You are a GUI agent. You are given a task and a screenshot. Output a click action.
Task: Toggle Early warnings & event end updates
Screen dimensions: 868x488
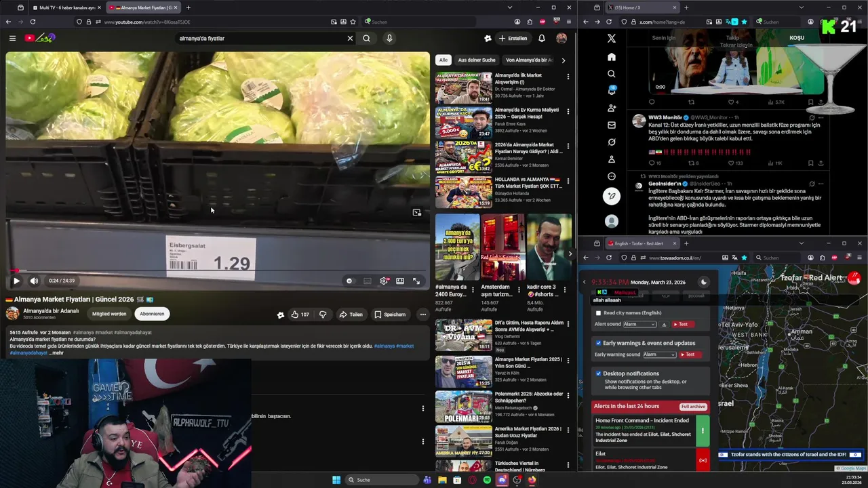point(598,343)
